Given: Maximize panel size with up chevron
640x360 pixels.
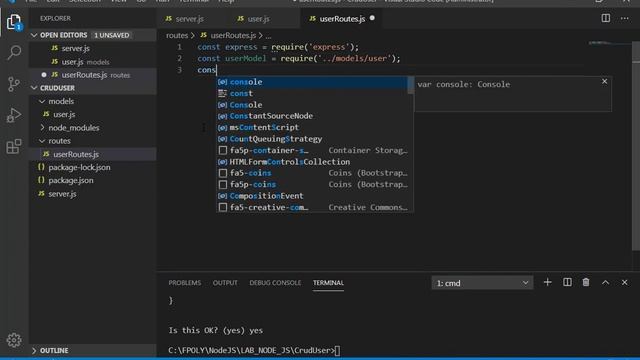Looking at the screenshot, I should point(605,282).
